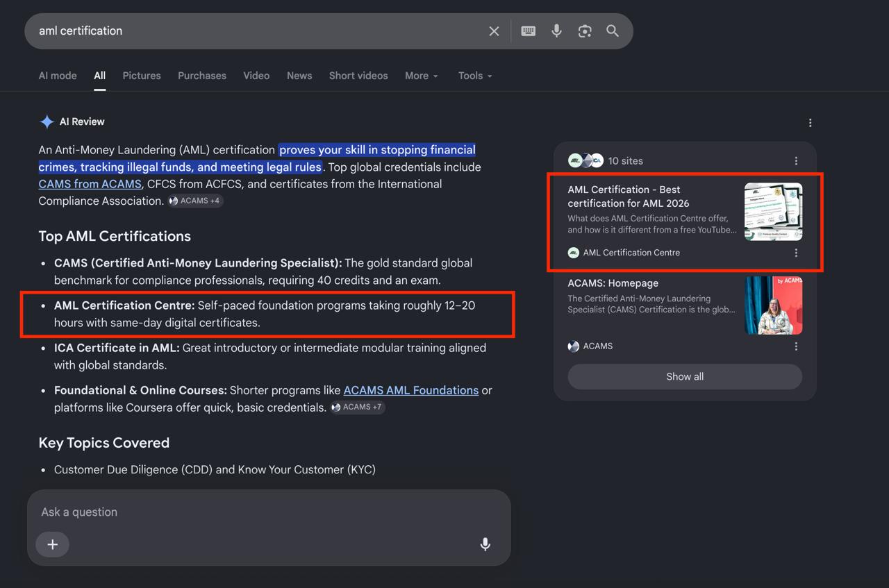This screenshot has height=588, width=889.
Task: Click the Ask a question input field
Action: tap(269, 512)
